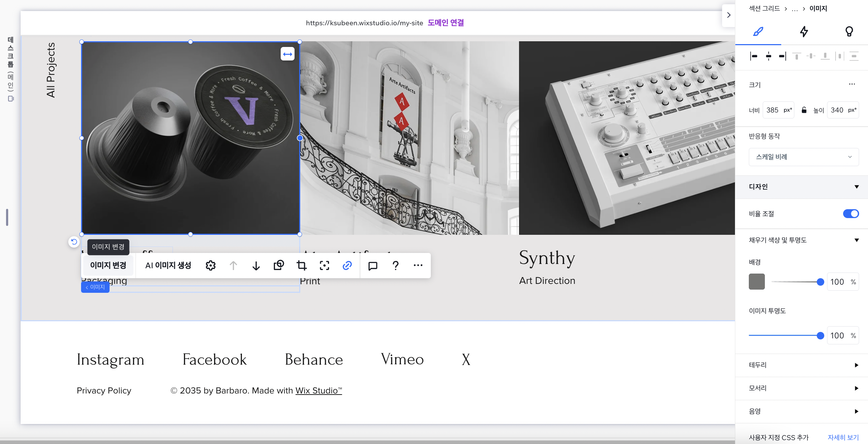Click the AI 이미지 생성 button
Viewport: 868px width, 444px height.
168,265
